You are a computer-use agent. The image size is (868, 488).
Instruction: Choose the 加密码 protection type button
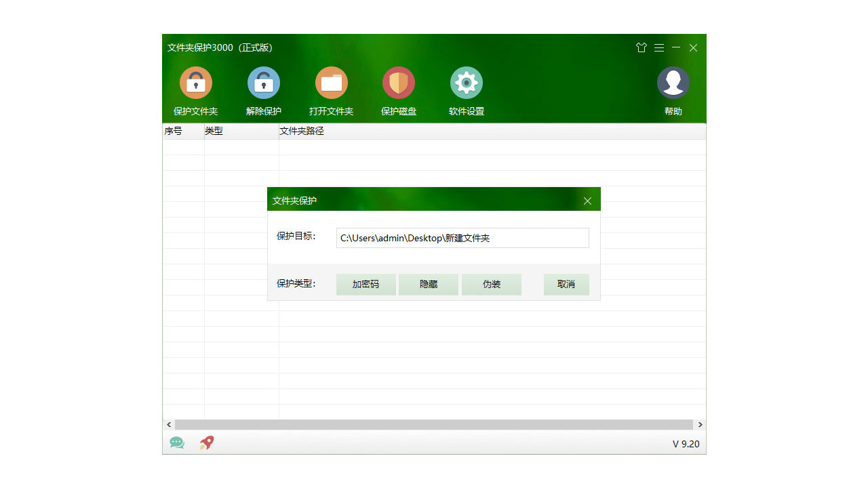click(x=366, y=285)
